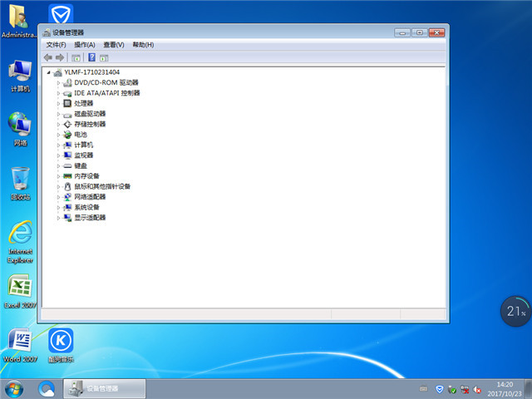Viewport: 532px width, 399px height.
Task: Expand the 网络适配器 node
Action: 58,197
